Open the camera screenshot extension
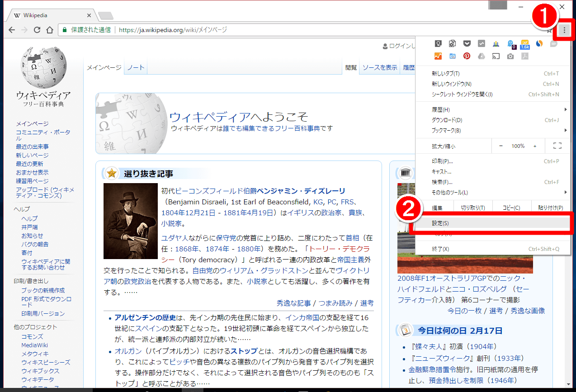Viewport: 576px width, 392px height. point(510,57)
